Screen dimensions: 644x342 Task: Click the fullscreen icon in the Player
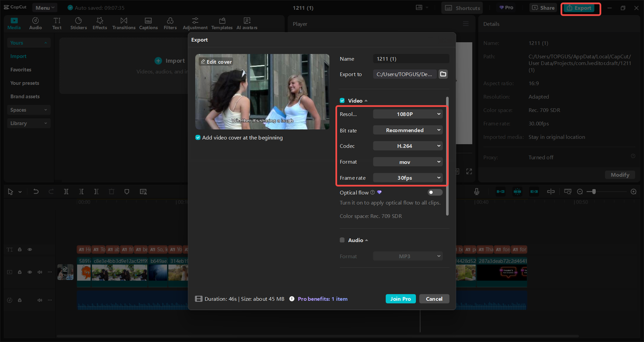469,172
